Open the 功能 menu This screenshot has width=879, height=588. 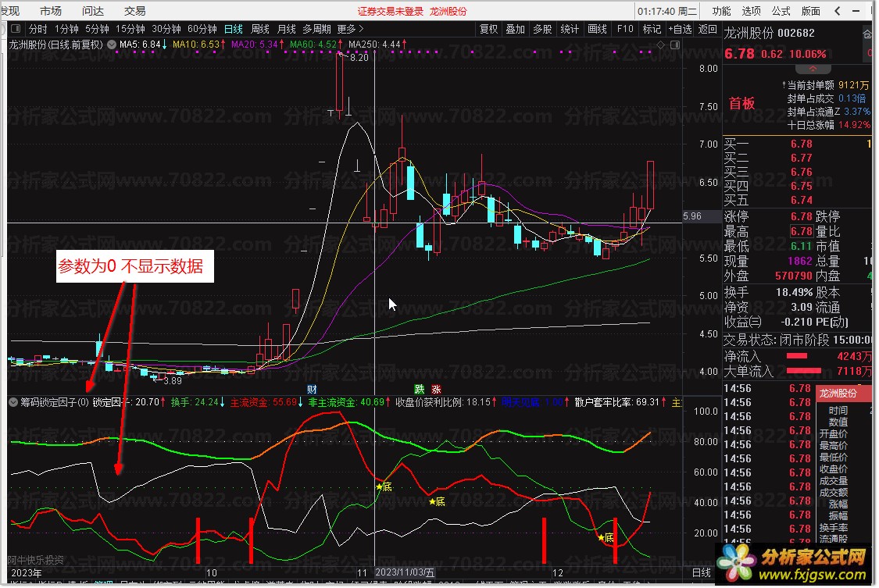pos(721,11)
